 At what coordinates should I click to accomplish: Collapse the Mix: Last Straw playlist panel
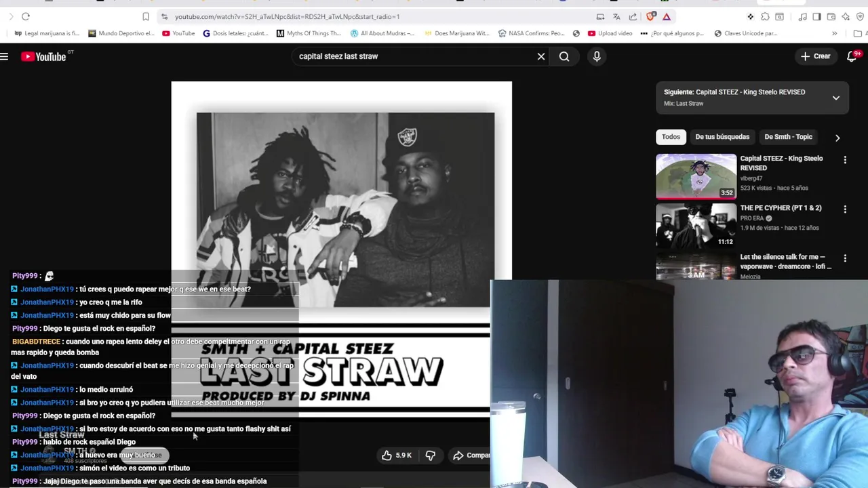(836, 98)
